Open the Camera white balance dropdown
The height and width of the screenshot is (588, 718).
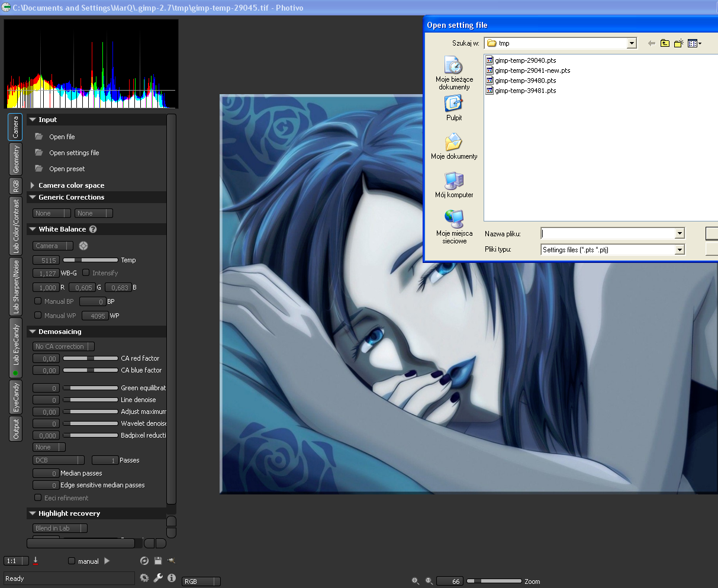coord(53,246)
